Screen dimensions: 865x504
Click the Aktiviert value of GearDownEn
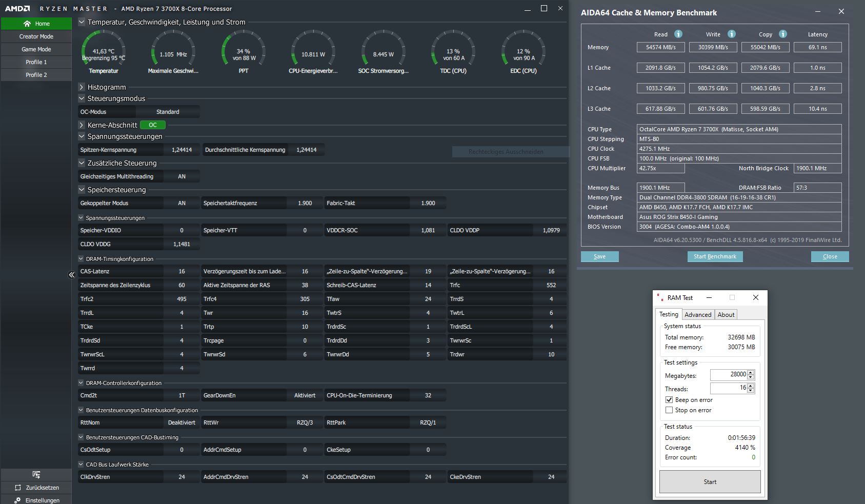click(x=305, y=395)
